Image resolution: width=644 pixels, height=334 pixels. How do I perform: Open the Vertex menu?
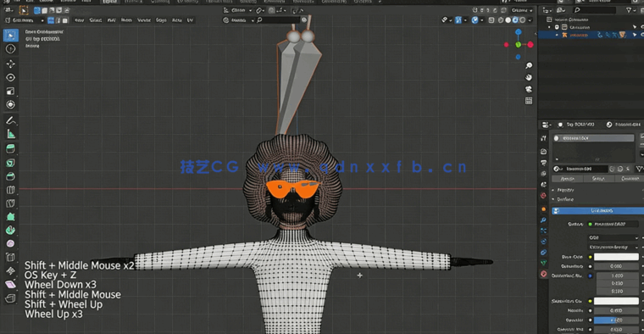pos(144,20)
